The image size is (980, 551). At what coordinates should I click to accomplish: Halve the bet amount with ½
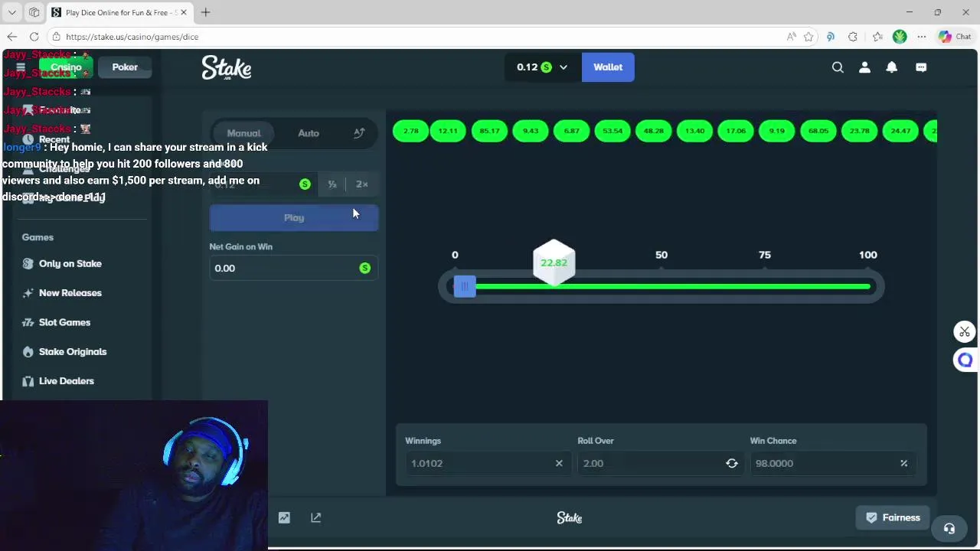pos(332,184)
